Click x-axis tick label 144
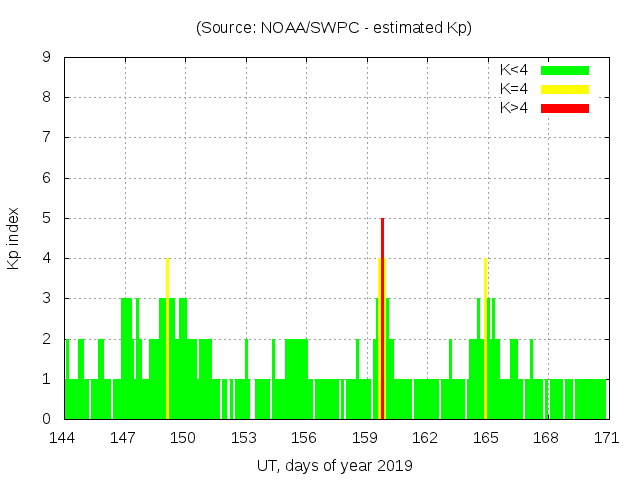The image size is (640, 480). [64, 438]
